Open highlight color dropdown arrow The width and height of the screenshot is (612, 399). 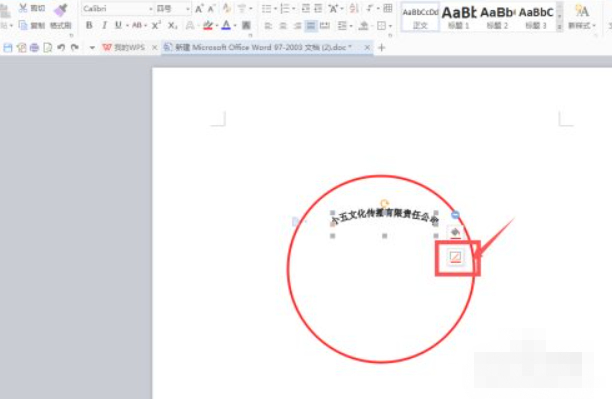[x=217, y=26]
